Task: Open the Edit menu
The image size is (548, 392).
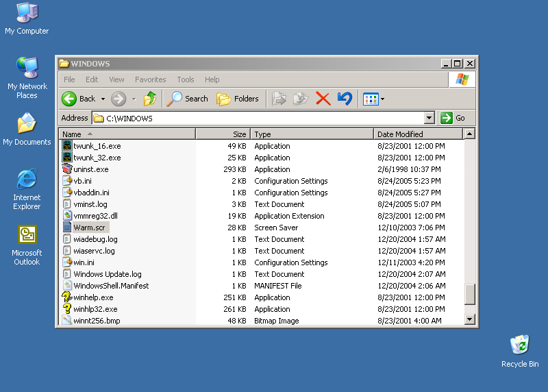Action: coord(92,79)
